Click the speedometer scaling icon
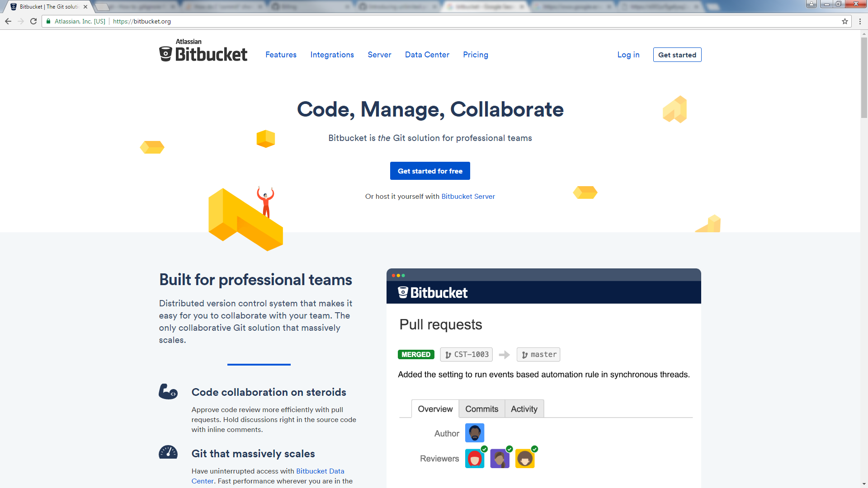The height and width of the screenshot is (488, 868). point(168,452)
